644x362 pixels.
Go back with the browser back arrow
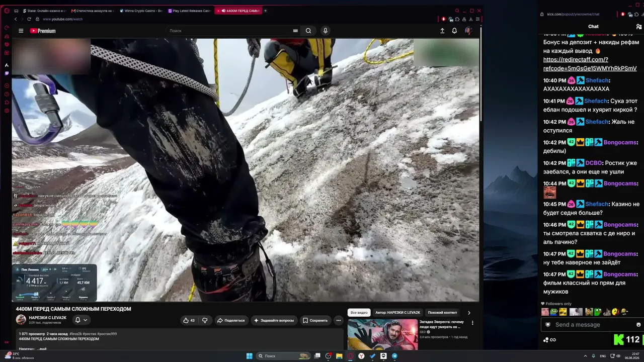tap(16, 19)
